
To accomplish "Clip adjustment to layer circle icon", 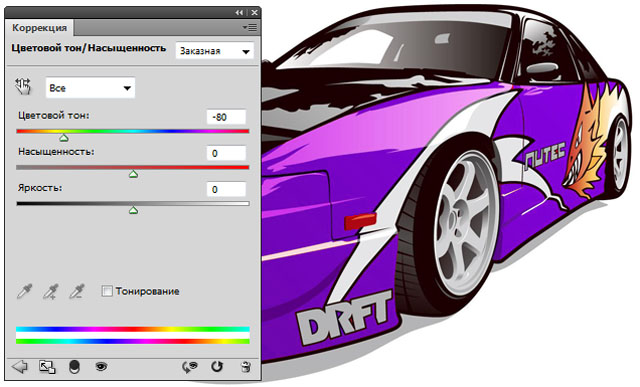I will (x=74, y=367).
